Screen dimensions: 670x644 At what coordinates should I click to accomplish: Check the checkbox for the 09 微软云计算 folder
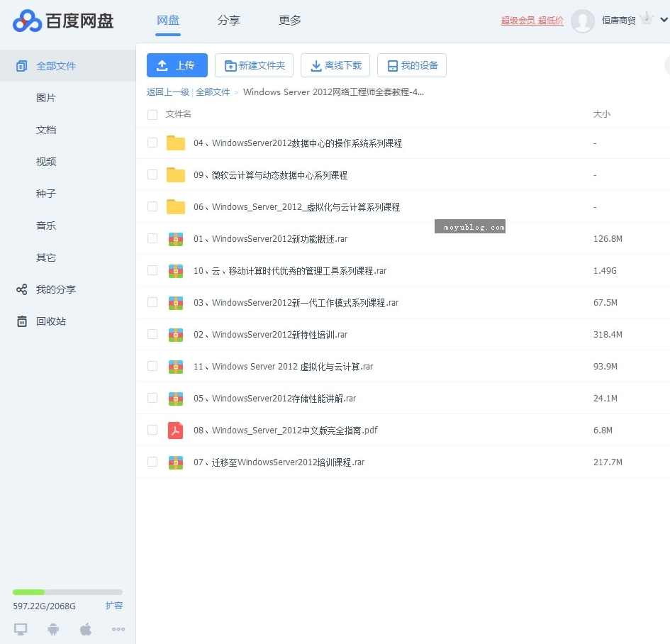click(152, 174)
